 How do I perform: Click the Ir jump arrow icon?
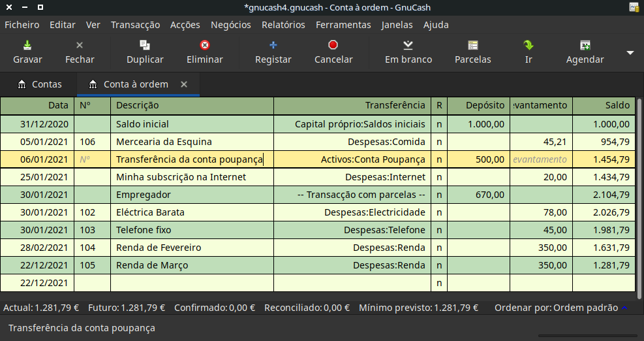tap(528, 46)
